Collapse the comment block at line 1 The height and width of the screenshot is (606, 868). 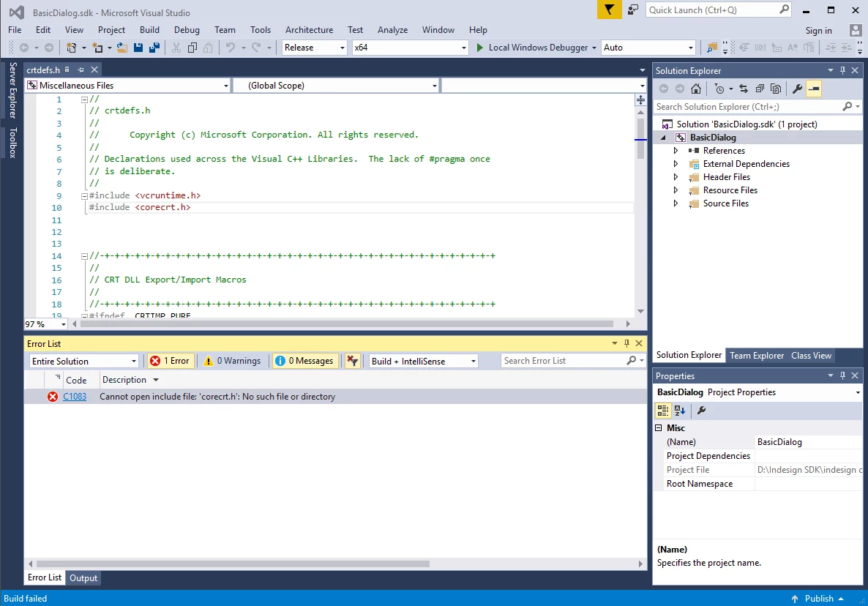pyautogui.click(x=84, y=100)
